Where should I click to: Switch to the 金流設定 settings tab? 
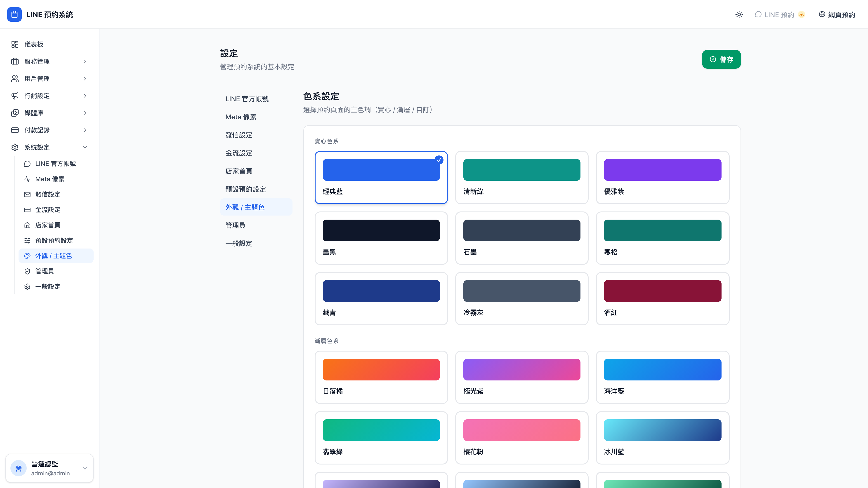click(x=256, y=153)
